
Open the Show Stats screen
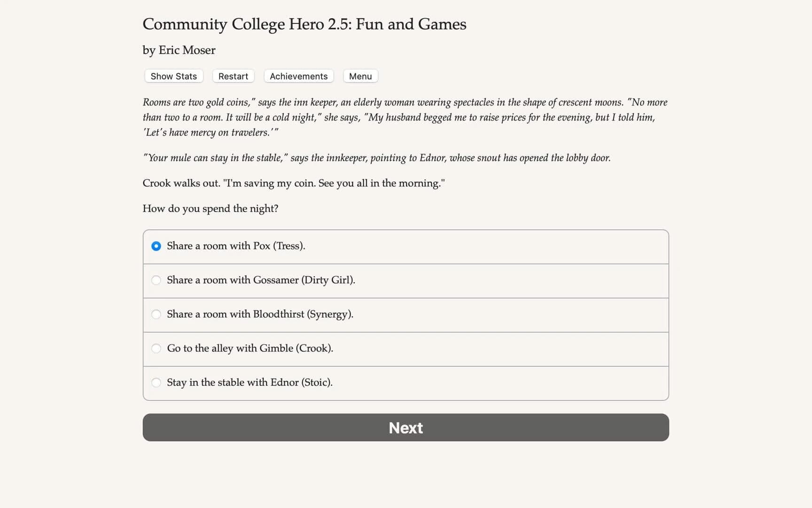coord(173,76)
